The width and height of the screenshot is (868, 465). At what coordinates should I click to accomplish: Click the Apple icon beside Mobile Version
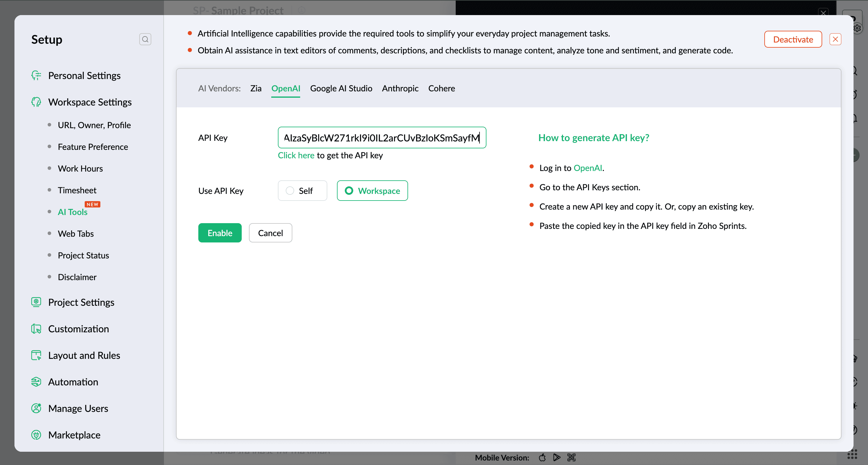(x=542, y=457)
